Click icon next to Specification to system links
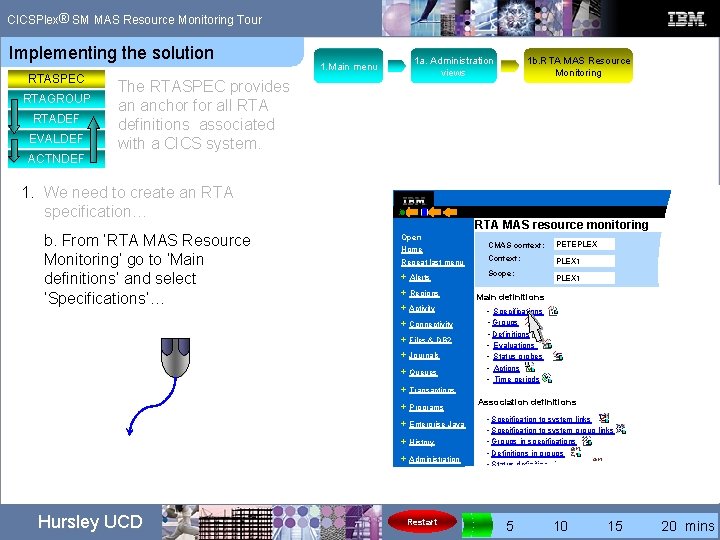720x540 pixels. 604,418
